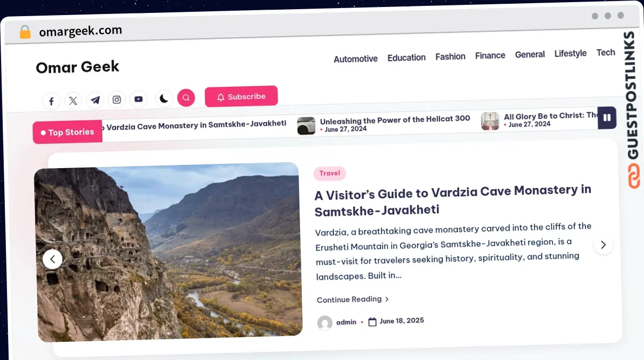Click the Vardzia cliff featured image
This screenshot has height=360, width=644.
click(168, 252)
